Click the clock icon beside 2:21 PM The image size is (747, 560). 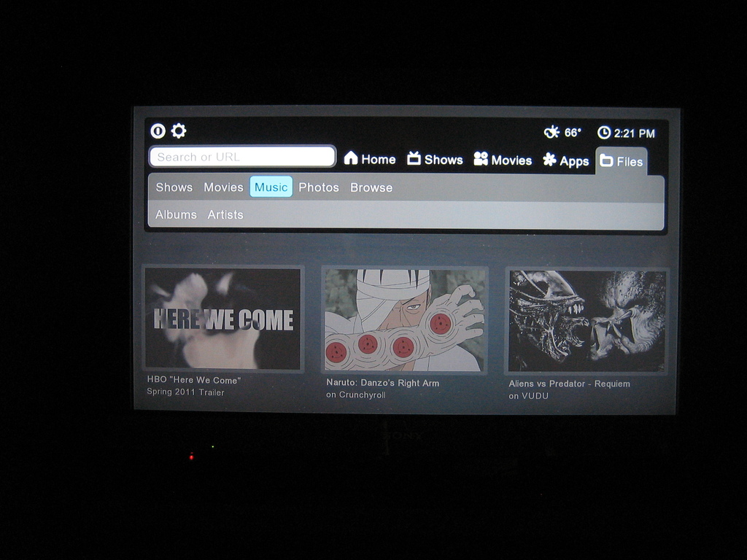[604, 133]
